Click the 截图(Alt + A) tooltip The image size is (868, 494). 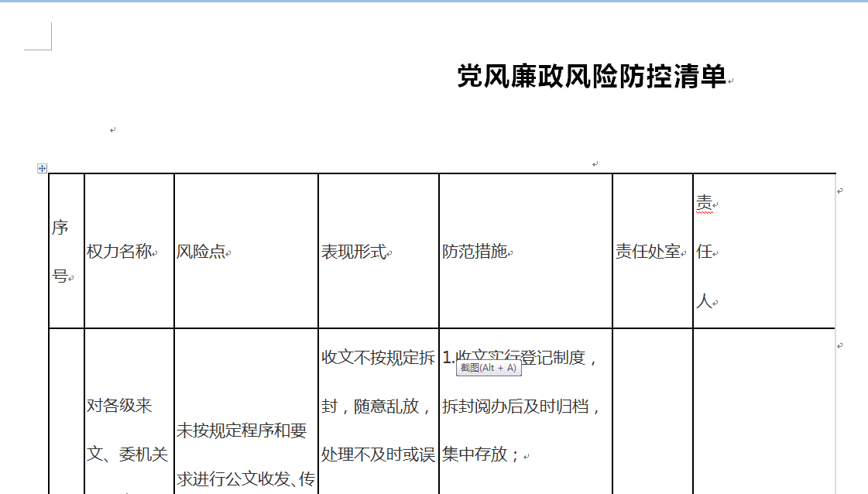tap(489, 368)
